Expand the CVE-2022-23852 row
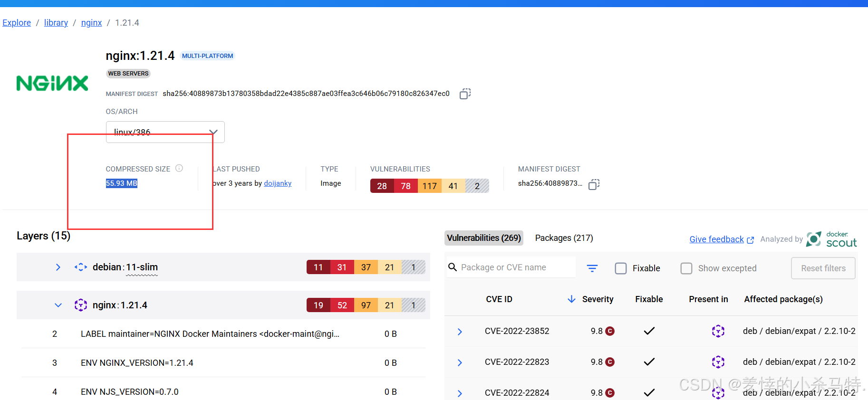The width and height of the screenshot is (868, 400). click(460, 332)
